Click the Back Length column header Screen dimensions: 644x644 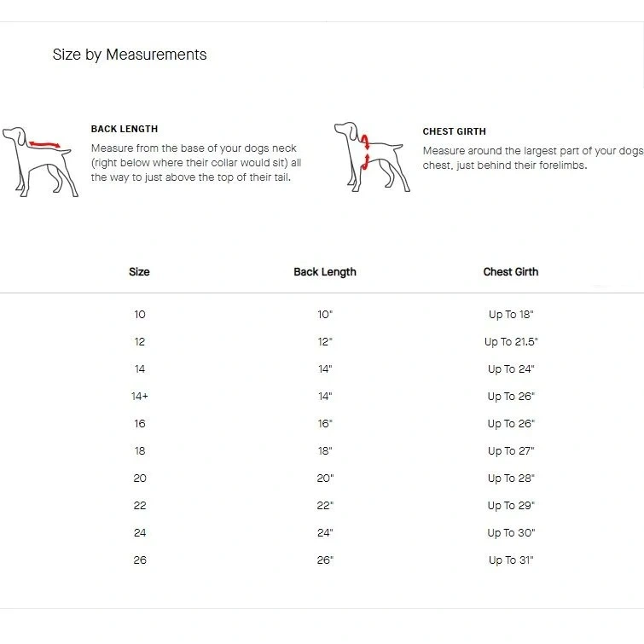[325, 272]
